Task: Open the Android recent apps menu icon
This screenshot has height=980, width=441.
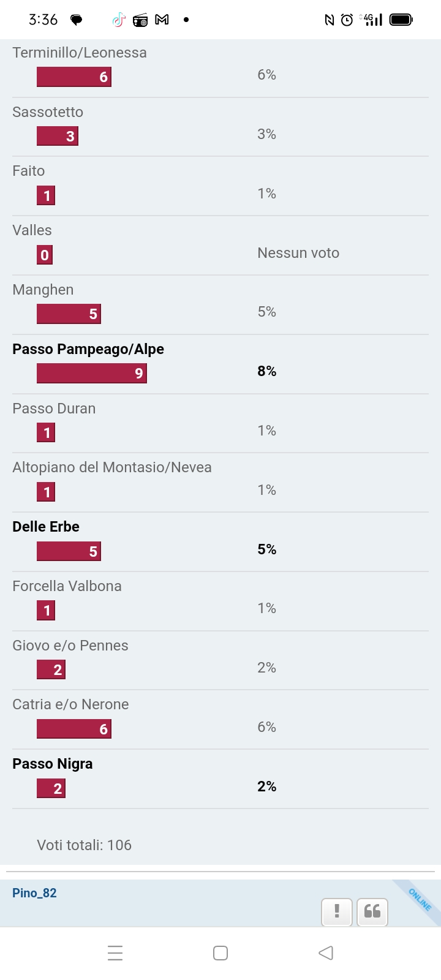Action: (x=115, y=953)
